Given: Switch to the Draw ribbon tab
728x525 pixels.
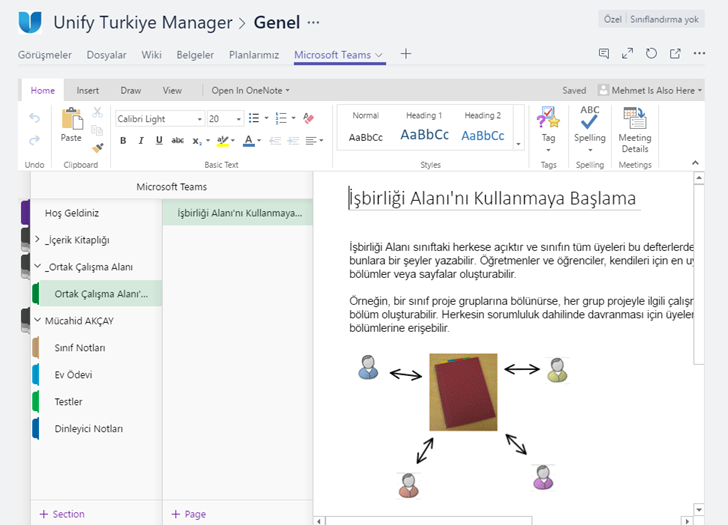Looking at the screenshot, I should tap(130, 91).
